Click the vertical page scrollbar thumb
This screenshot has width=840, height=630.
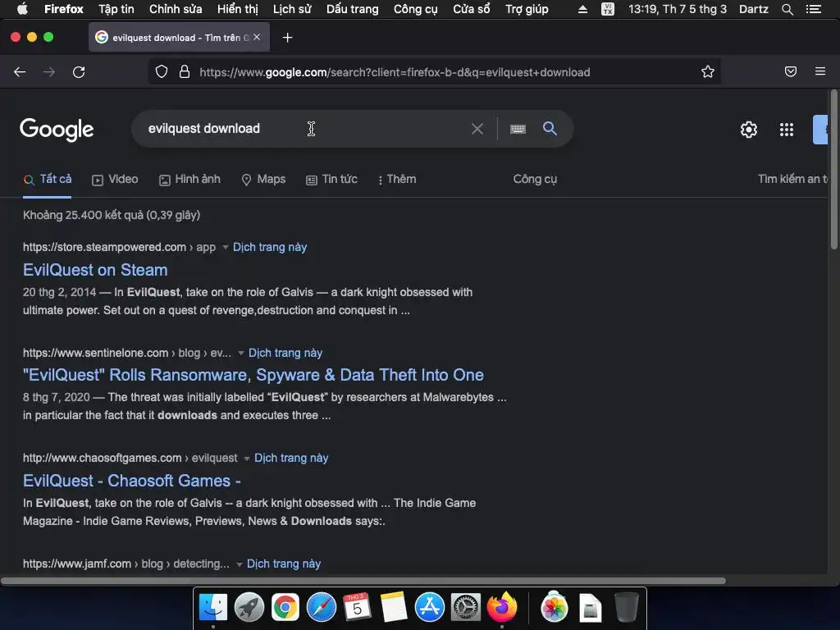[x=833, y=170]
